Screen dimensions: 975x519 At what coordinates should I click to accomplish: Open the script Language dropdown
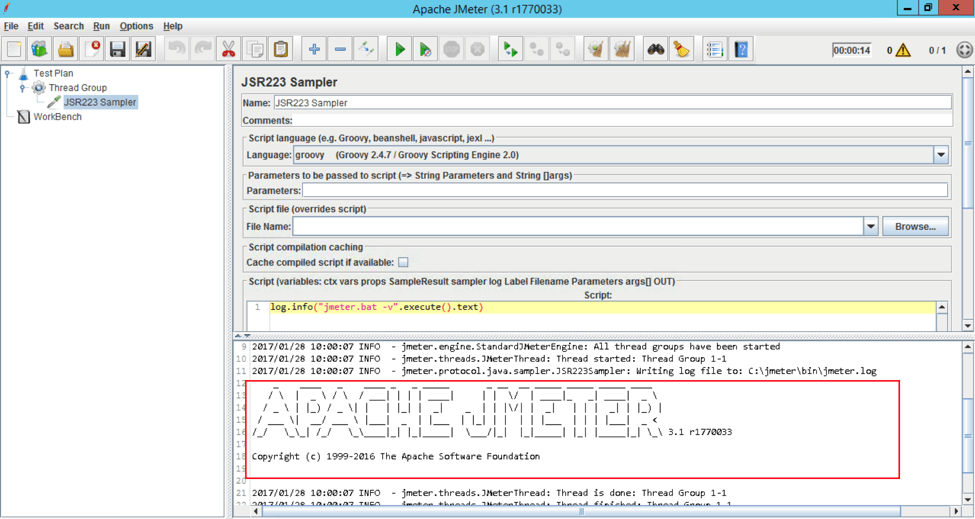point(941,155)
